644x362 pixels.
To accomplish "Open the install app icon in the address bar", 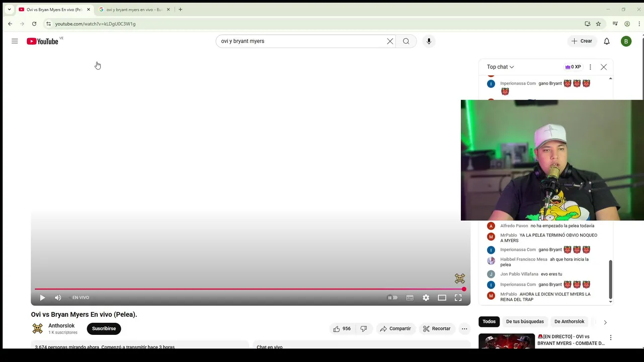I will click(x=587, y=24).
